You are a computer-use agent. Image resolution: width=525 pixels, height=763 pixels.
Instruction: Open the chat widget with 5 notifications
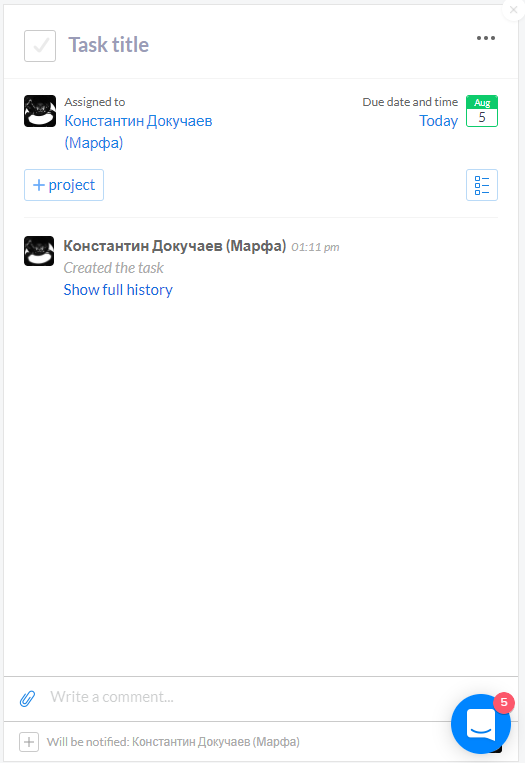(481, 724)
